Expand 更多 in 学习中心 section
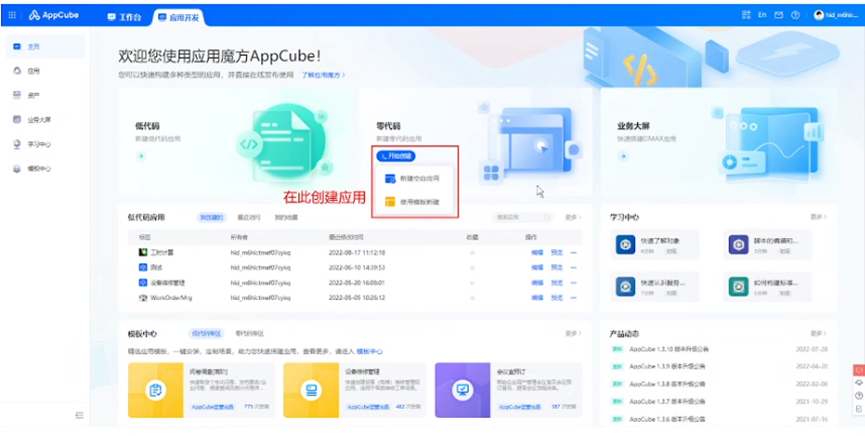Image resolution: width=865 pixels, height=436 pixels. (x=818, y=217)
